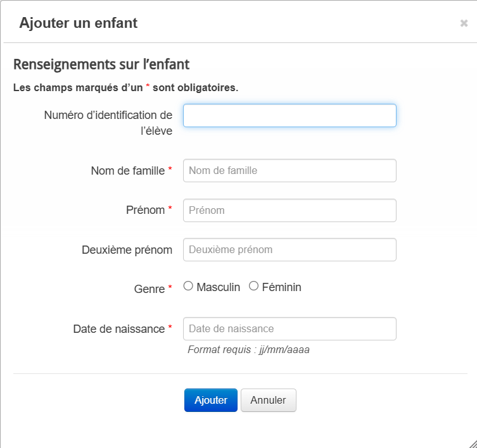
Task: Select the Masculin radio button
Action: point(188,286)
